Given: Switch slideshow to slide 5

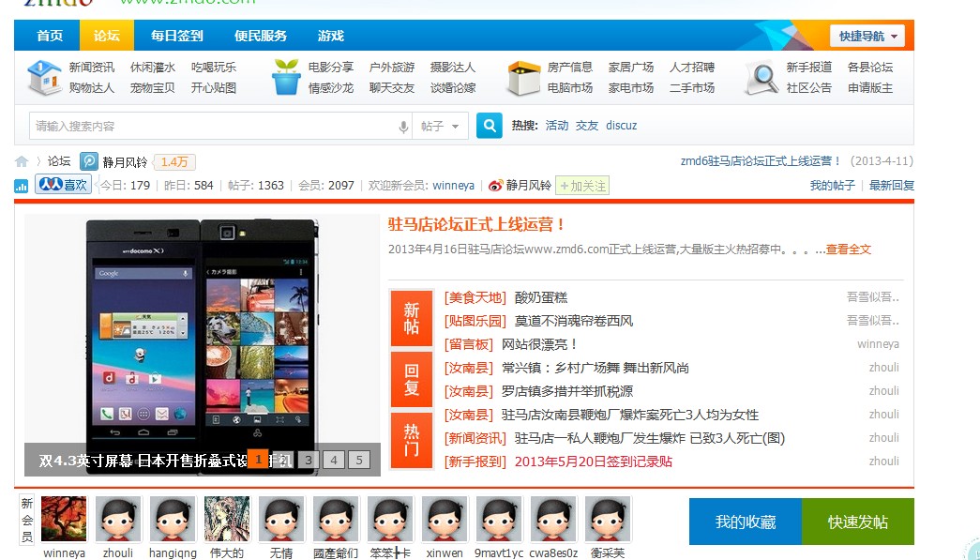Looking at the screenshot, I should (x=359, y=460).
